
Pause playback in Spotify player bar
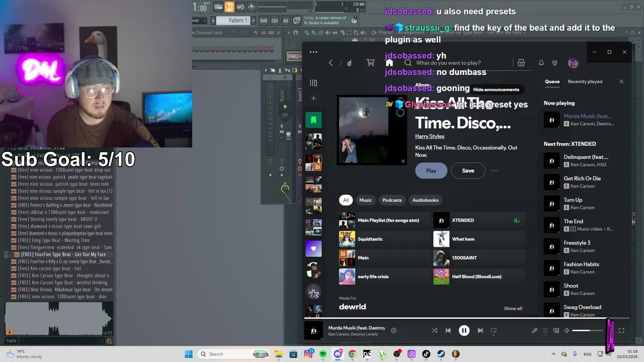[x=464, y=330]
